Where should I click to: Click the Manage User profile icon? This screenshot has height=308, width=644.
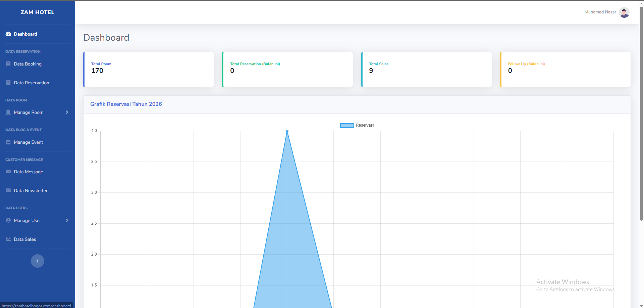click(8, 220)
